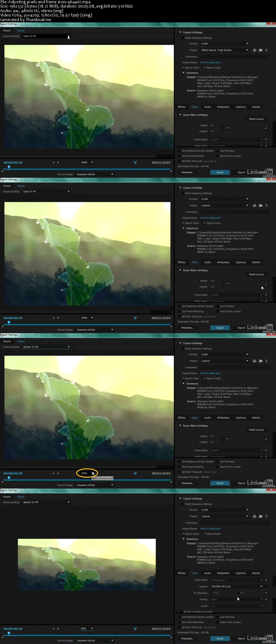276x644 pixels.
Task: Enable Use Frame Blending in 00:03:06 frame
Action: click(x=180, y=467)
